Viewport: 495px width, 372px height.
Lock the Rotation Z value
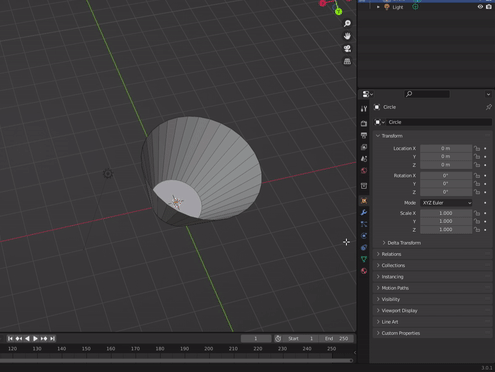(477, 192)
